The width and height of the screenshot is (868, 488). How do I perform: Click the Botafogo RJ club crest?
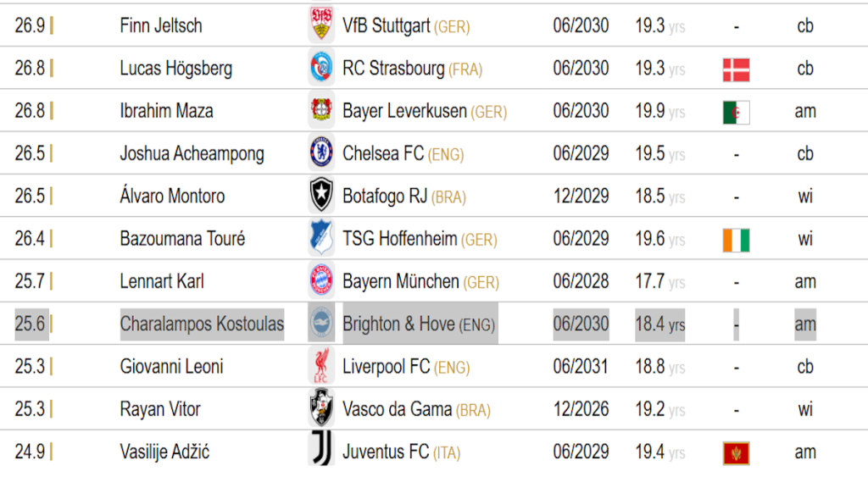[x=321, y=197]
